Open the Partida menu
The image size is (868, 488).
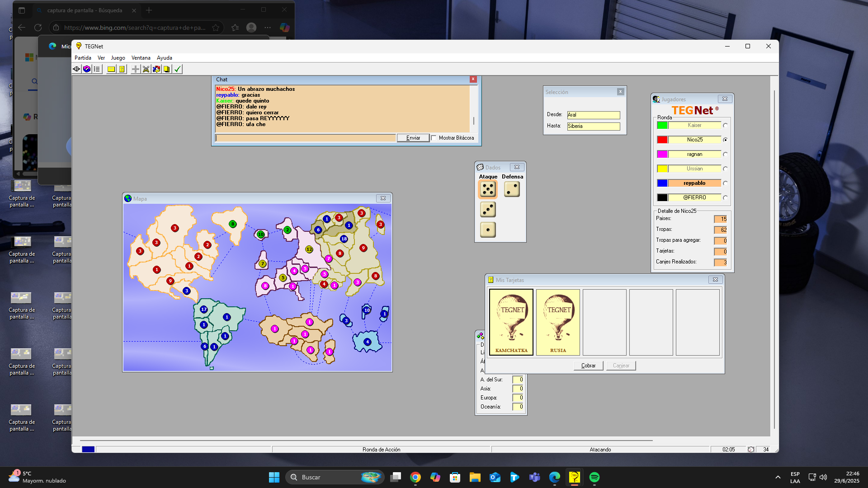[x=83, y=58]
